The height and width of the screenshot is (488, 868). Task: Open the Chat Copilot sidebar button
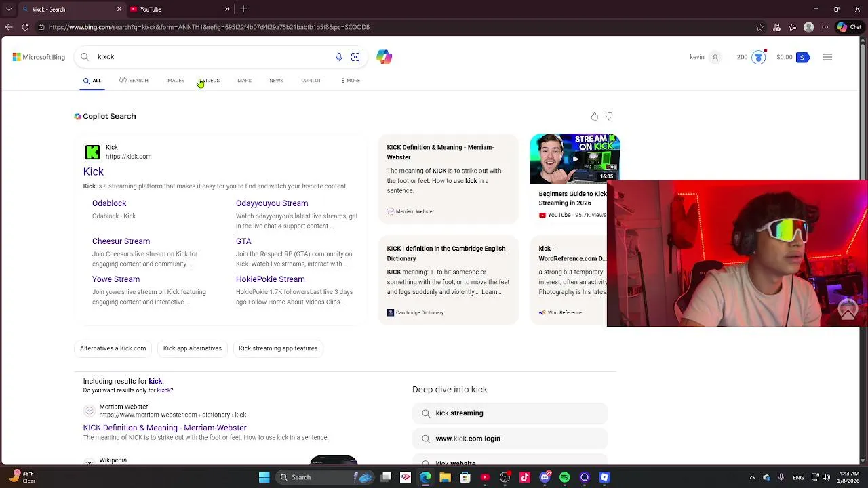pyautogui.click(x=849, y=27)
